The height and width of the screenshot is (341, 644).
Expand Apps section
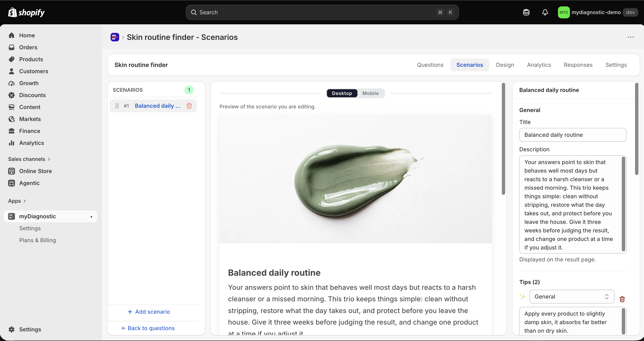click(x=17, y=201)
